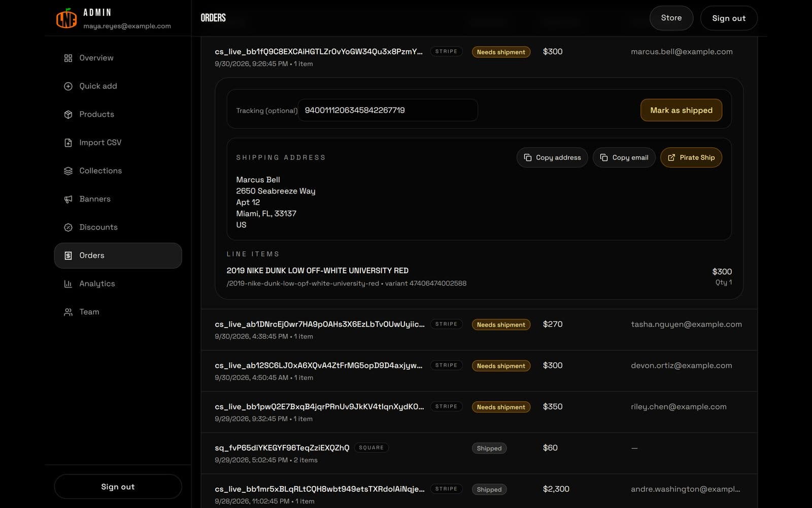This screenshot has width=812, height=508.
Task: Click the copy icon in Copy email
Action: click(x=604, y=157)
